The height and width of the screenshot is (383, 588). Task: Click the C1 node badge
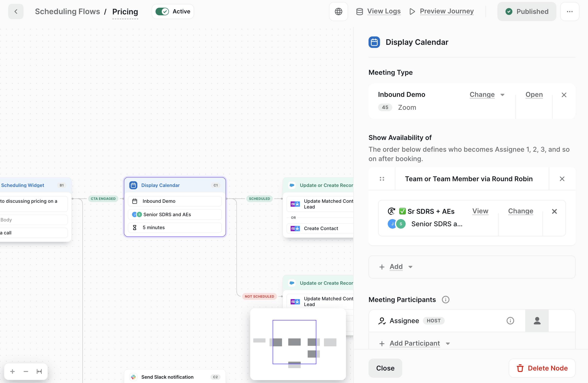(215, 185)
